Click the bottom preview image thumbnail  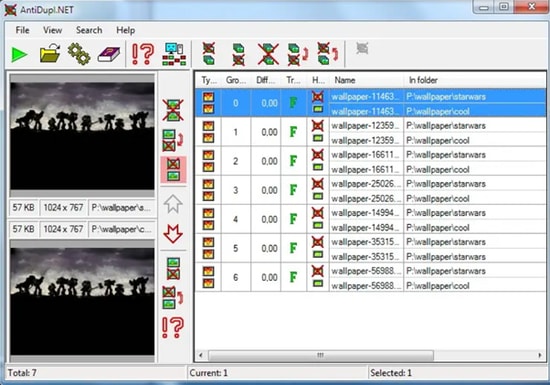point(82,302)
